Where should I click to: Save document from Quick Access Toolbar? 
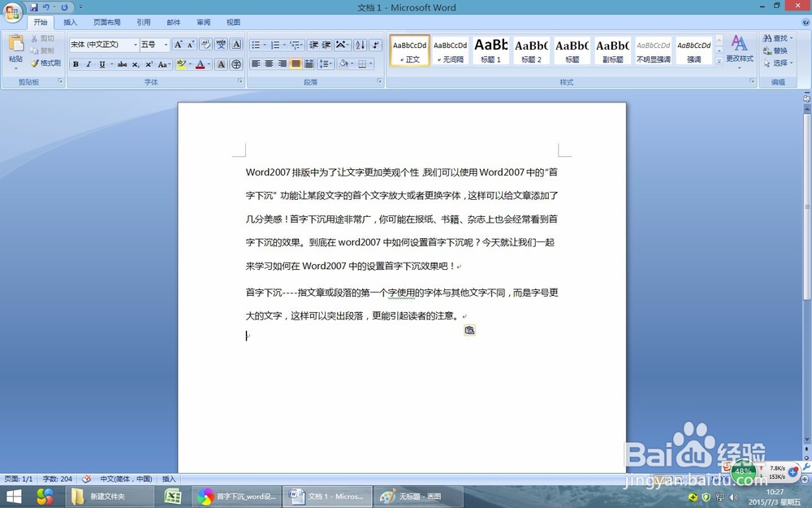[33, 7]
